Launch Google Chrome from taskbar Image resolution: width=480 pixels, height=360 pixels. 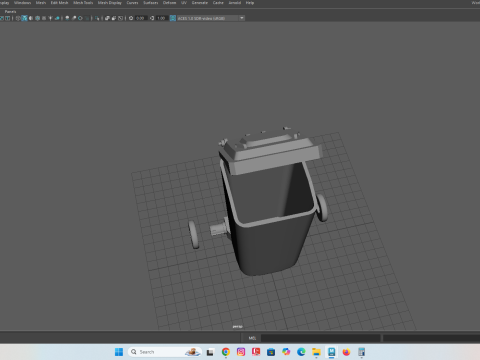[x=226, y=352]
